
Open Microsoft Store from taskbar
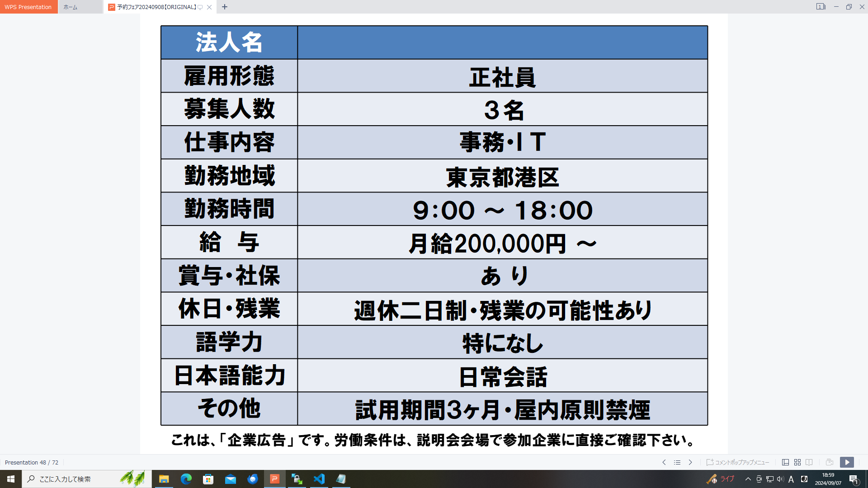tap(208, 479)
